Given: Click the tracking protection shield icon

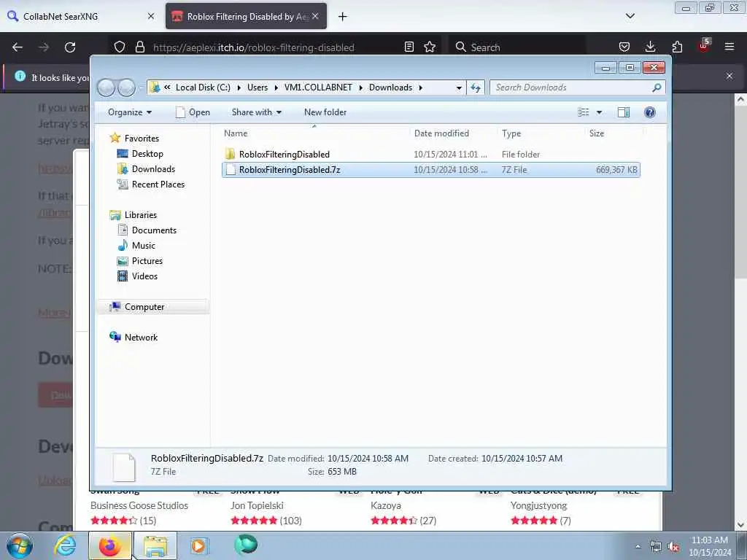Looking at the screenshot, I should coord(120,47).
